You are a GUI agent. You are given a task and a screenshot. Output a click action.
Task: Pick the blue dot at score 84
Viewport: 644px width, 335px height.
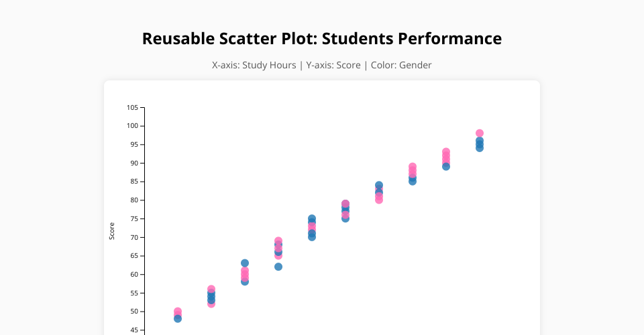pos(379,185)
